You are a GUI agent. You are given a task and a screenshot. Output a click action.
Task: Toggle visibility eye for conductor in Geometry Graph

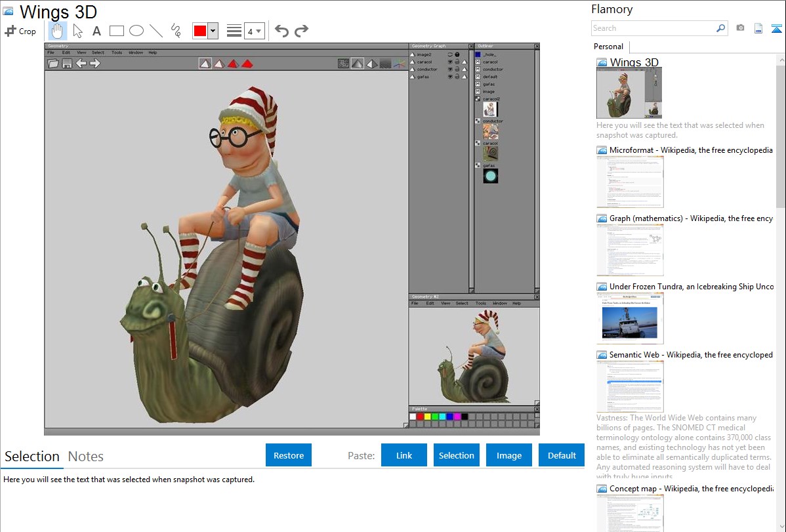coord(450,70)
